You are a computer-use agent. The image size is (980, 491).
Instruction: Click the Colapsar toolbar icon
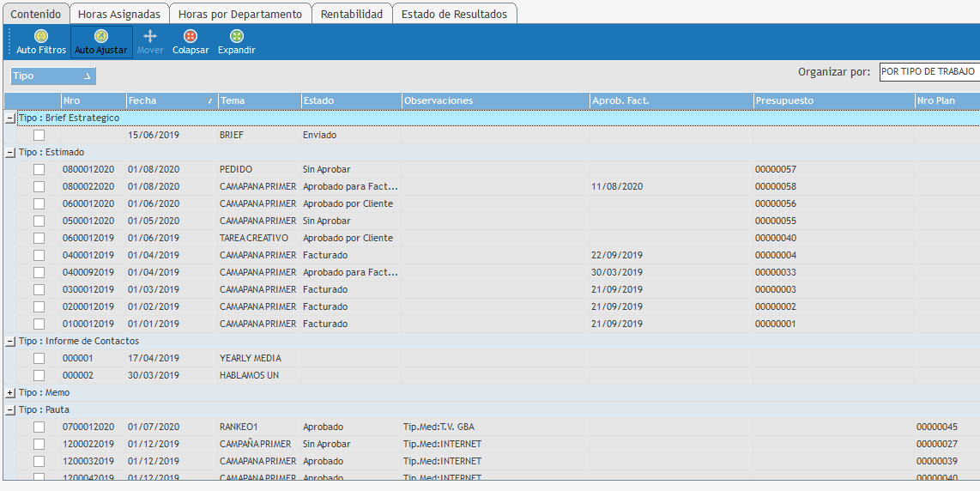point(191,37)
